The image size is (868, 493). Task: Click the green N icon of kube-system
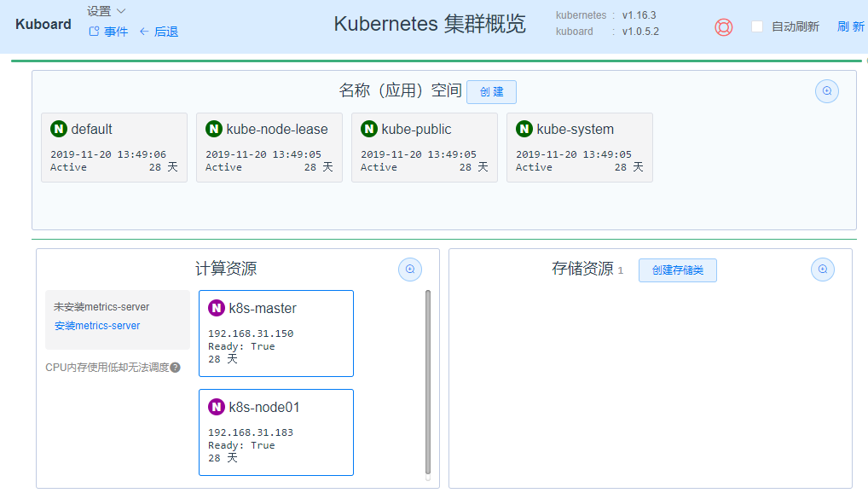(x=524, y=129)
